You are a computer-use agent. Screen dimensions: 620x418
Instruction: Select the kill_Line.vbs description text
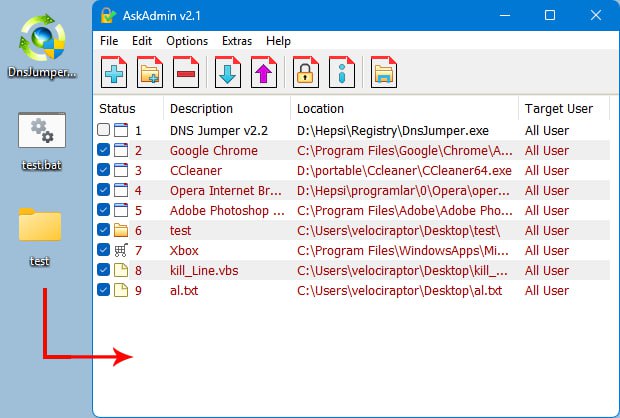coord(204,271)
